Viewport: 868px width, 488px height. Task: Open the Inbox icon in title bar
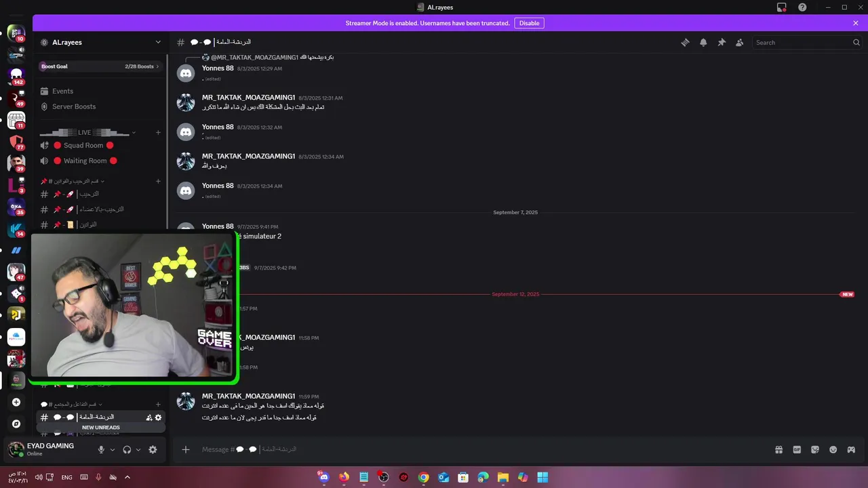[782, 7]
